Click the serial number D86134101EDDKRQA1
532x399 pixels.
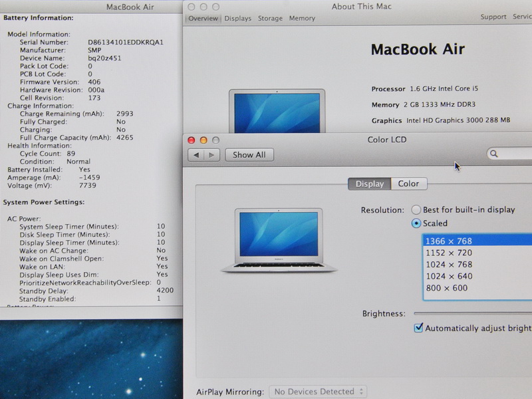pyautogui.click(x=126, y=43)
